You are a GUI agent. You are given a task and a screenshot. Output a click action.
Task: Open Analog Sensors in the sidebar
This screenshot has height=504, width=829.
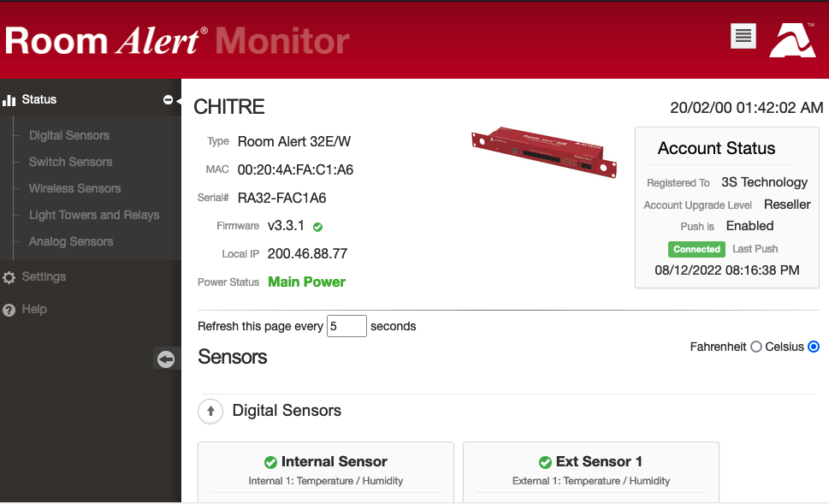(x=71, y=241)
